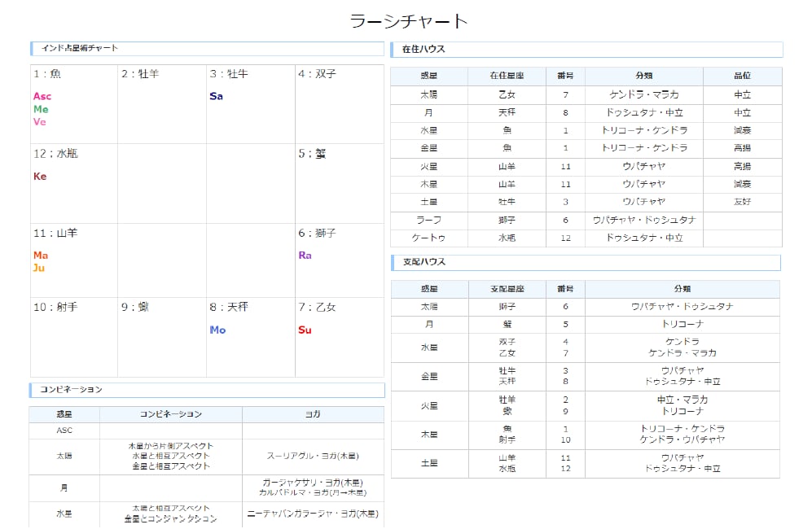The image size is (812, 529).
Task: Select chart cell label 9:蠍
Action: point(134,308)
